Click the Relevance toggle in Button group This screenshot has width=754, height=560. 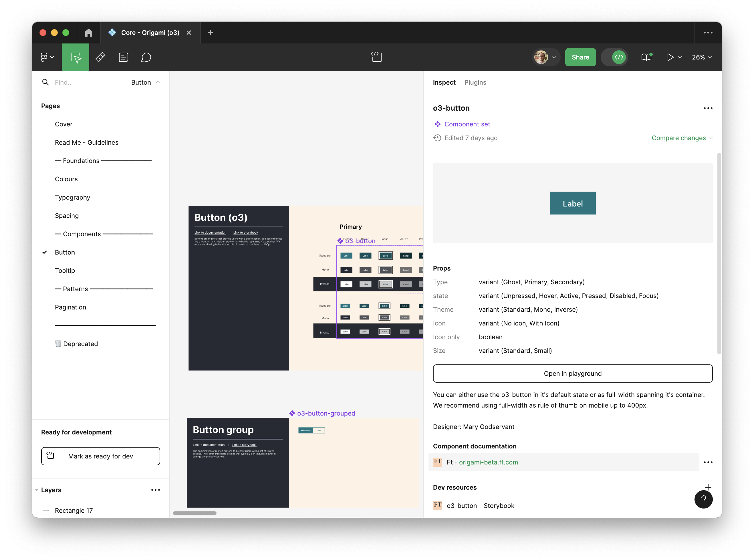point(305,430)
